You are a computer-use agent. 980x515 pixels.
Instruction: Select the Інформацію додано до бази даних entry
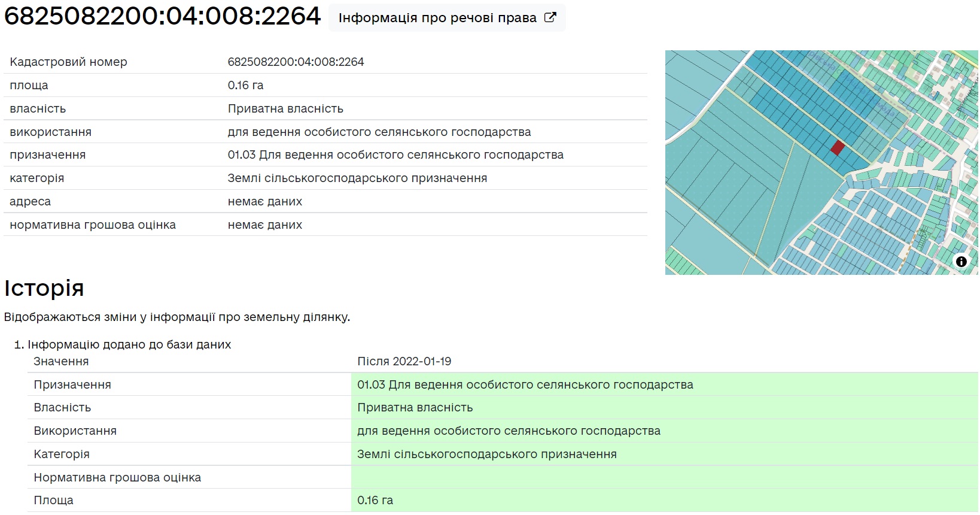click(x=129, y=344)
